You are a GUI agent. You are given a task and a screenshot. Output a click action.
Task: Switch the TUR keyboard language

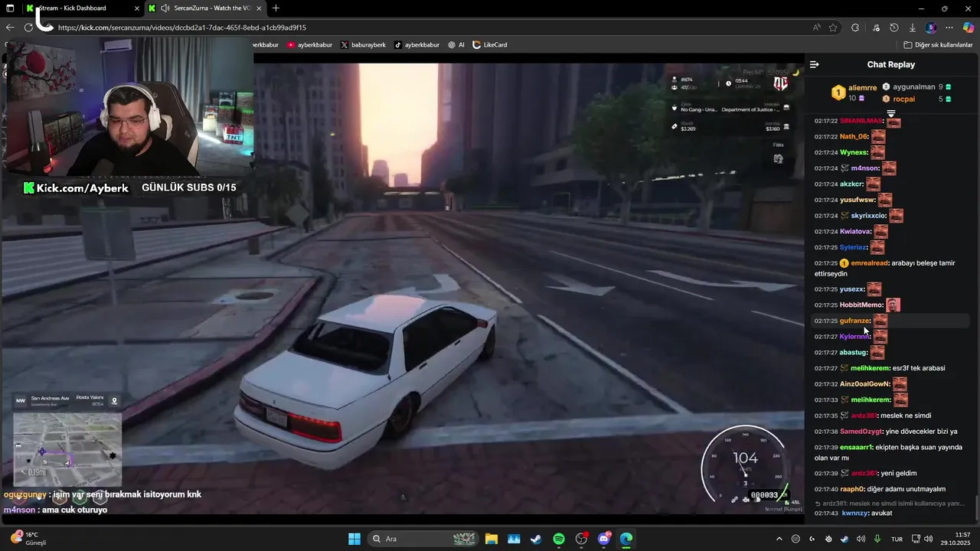tap(897, 539)
